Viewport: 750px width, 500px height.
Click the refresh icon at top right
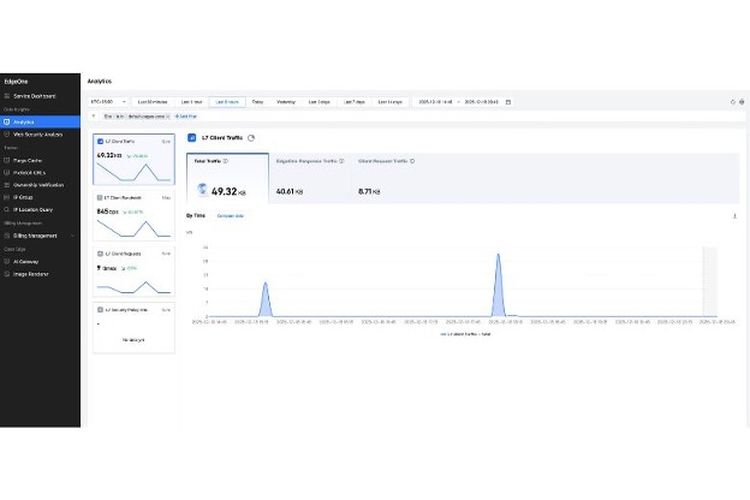click(x=732, y=102)
